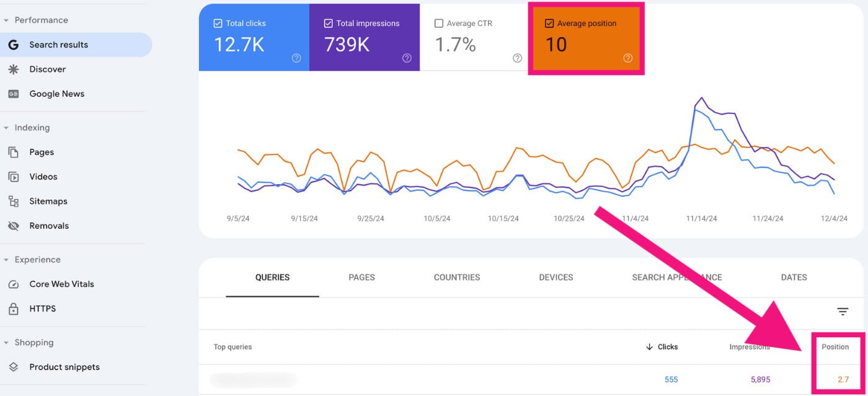The image size is (868, 396).
Task: Switch to the COUNTRIES tab
Action: (457, 278)
